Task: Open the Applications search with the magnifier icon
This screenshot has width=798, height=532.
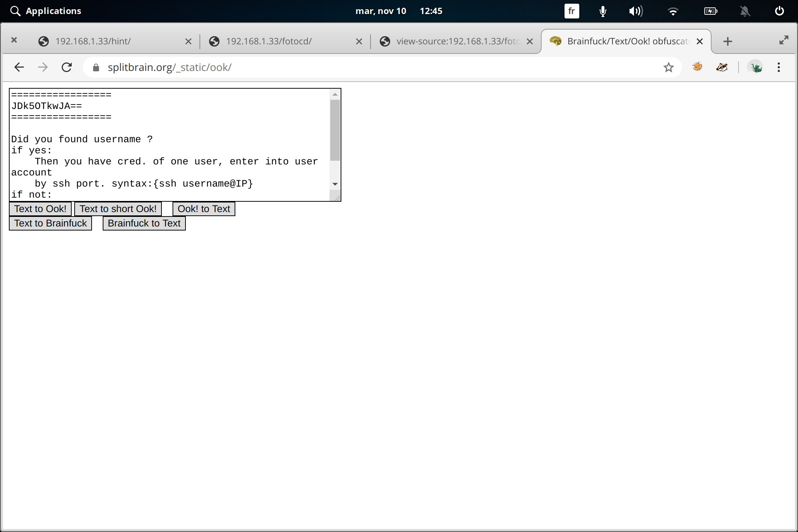Action: pyautogui.click(x=15, y=11)
